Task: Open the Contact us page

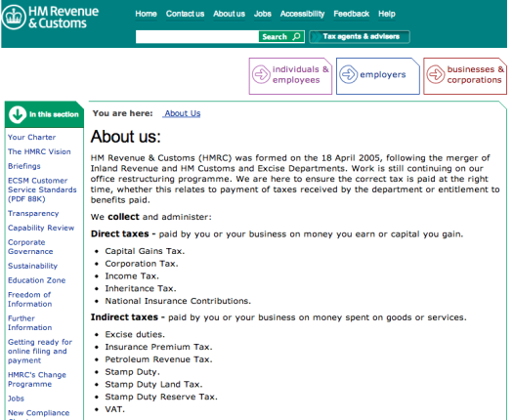Action: pyautogui.click(x=185, y=14)
